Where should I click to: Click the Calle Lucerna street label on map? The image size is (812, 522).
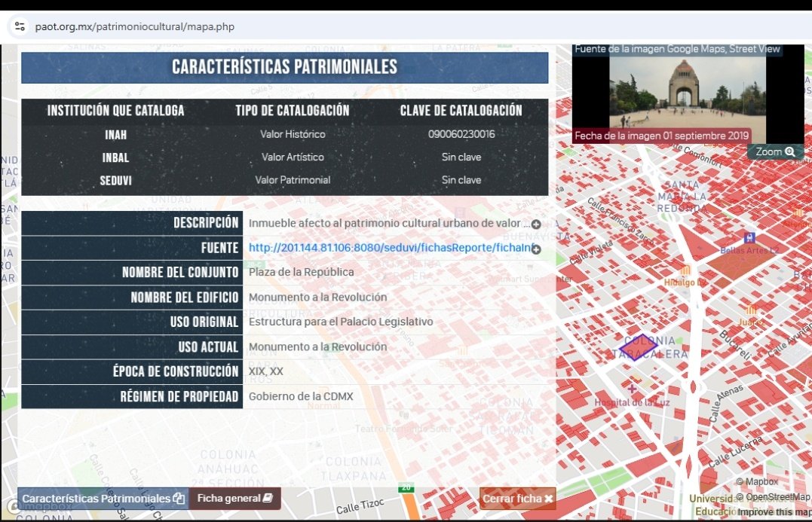[x=735, y=451]
